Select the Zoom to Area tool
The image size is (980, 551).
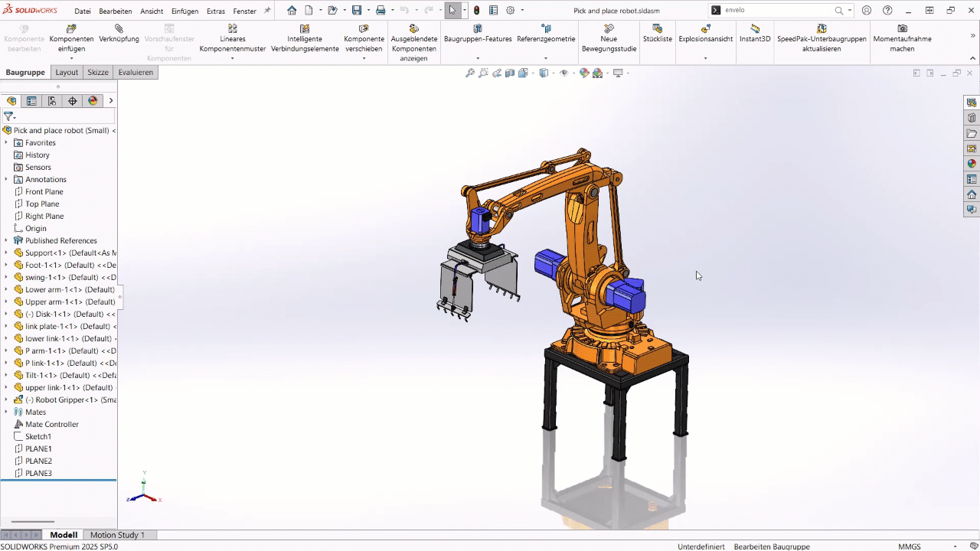[482, 73]
